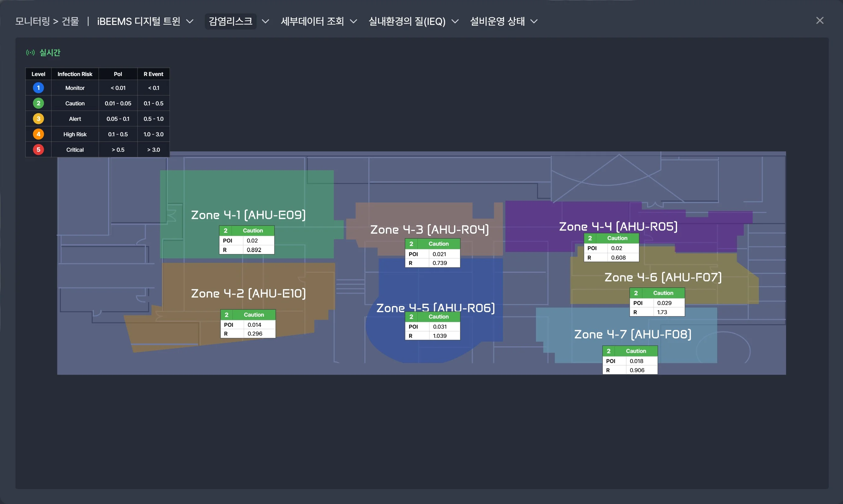This screenshot has width=843, height=504.
Task: Click Zone 4-7 Caution status header
Action: point(630,351)
